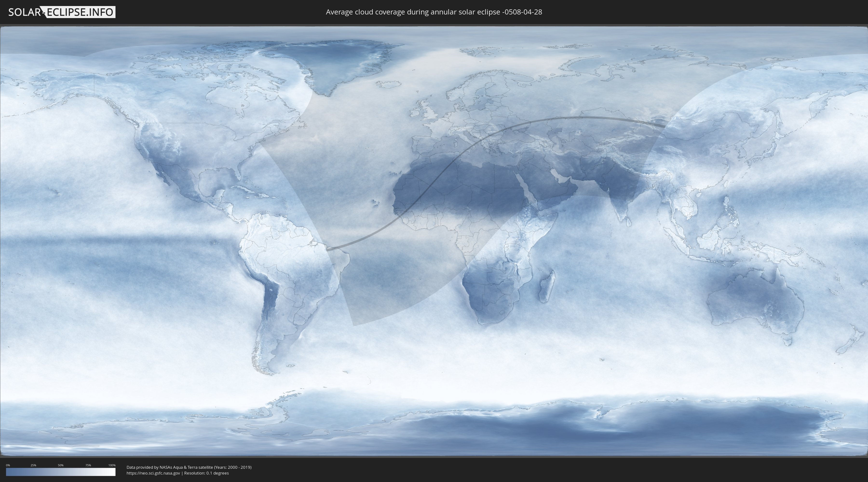
Task: Click the '25%' legend label
Action: pos(33,465)
